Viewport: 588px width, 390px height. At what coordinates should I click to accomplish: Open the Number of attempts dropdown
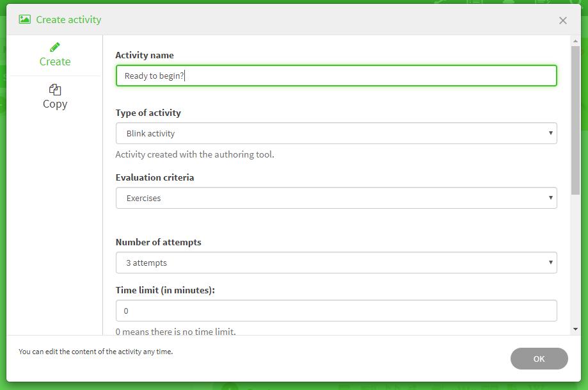click(336, 263)
